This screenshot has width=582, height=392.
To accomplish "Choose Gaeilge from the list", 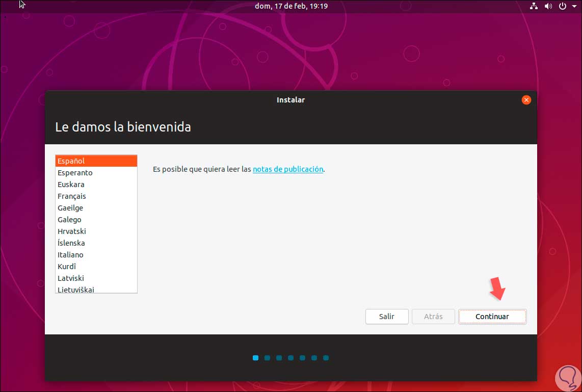I will coord(96,208).
